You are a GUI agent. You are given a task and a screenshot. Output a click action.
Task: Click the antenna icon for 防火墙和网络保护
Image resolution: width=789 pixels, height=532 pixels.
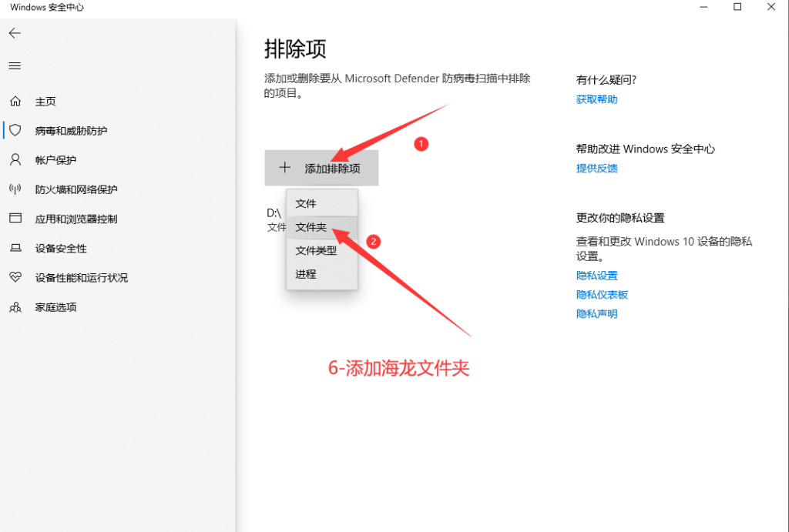pos(15,189)
